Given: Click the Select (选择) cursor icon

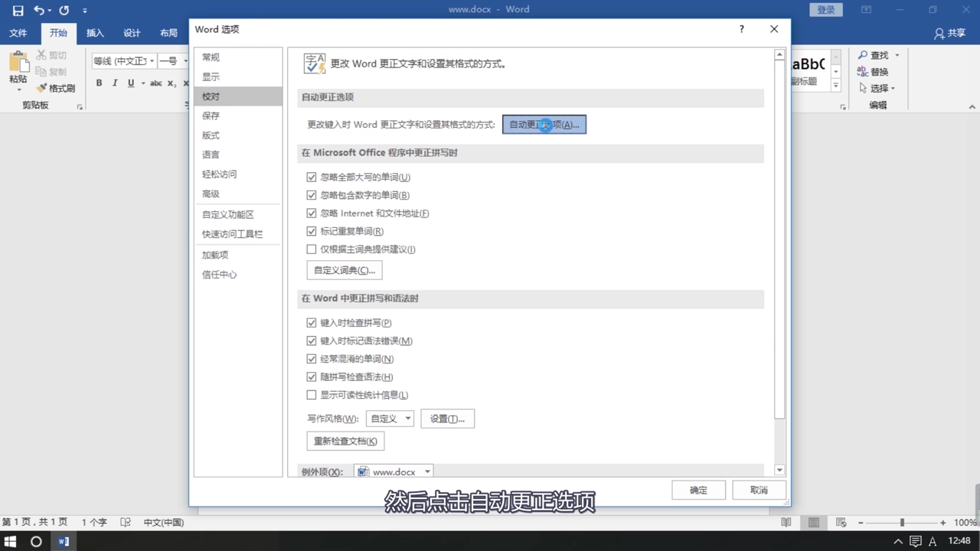Looking at the screenshot, I should tap(863, 88).
